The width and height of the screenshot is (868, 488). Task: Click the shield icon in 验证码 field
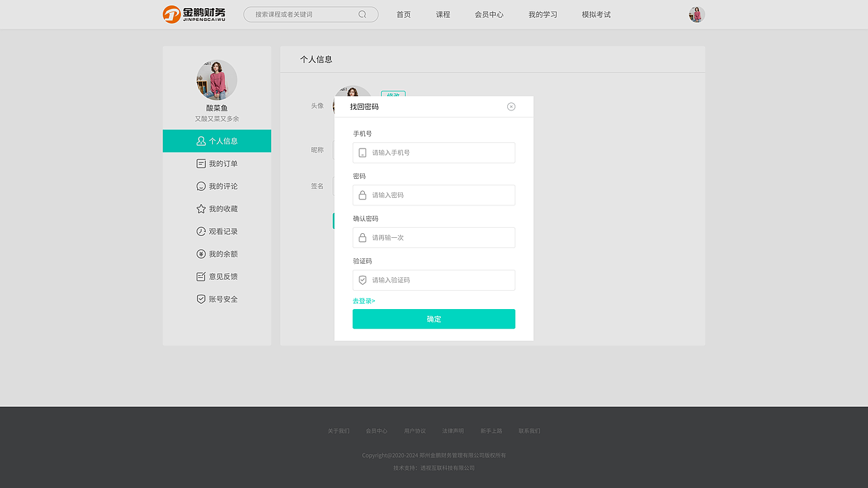(x=362, y=280)
